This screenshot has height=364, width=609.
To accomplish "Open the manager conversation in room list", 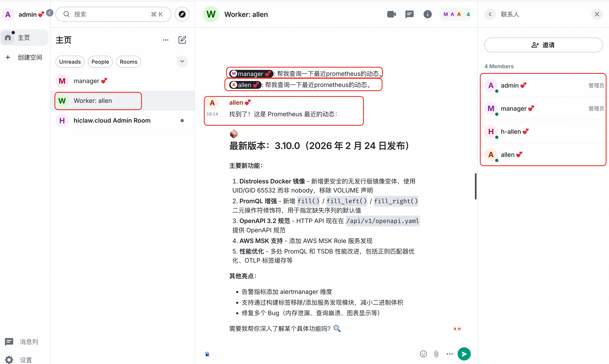I will pos(123,81).
